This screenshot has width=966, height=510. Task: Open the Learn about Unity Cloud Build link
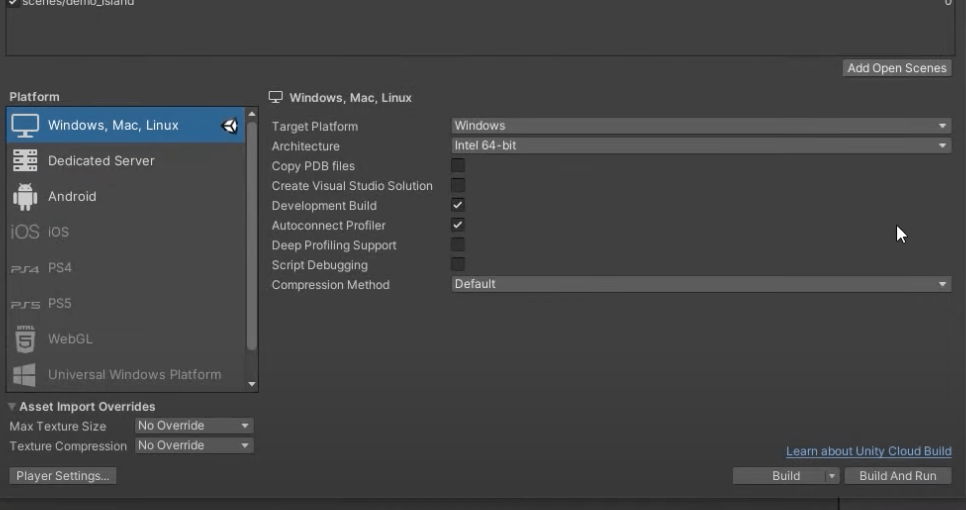click(x=869, y=451)
